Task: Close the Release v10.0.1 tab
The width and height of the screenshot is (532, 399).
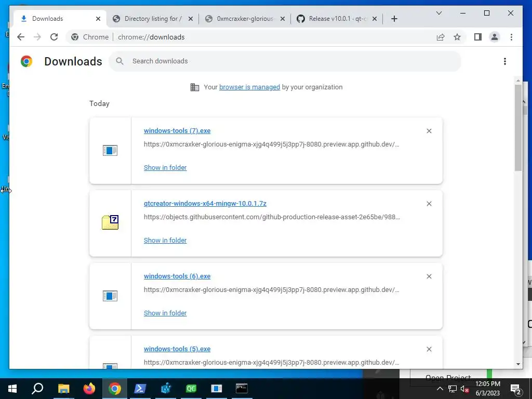Action: point(375,19)
